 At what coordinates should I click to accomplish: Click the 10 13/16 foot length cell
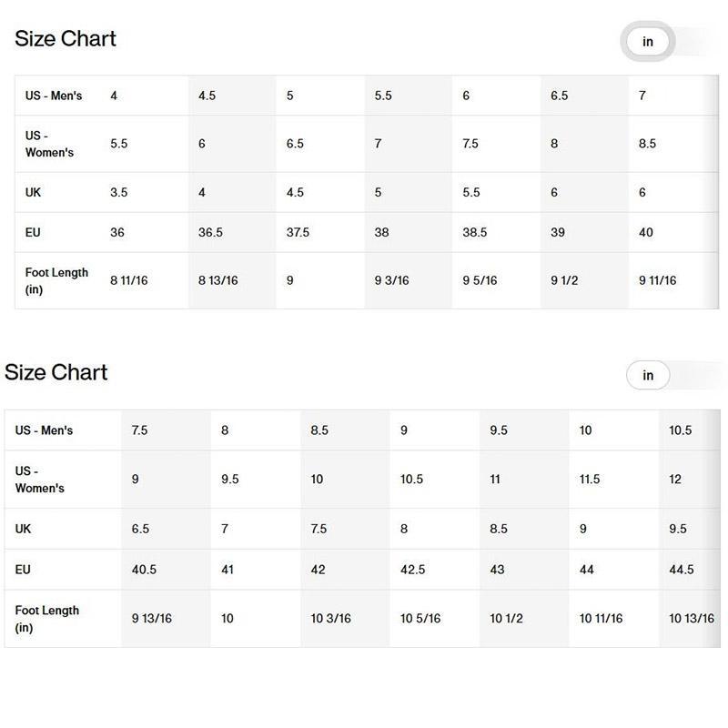[692, 619]
